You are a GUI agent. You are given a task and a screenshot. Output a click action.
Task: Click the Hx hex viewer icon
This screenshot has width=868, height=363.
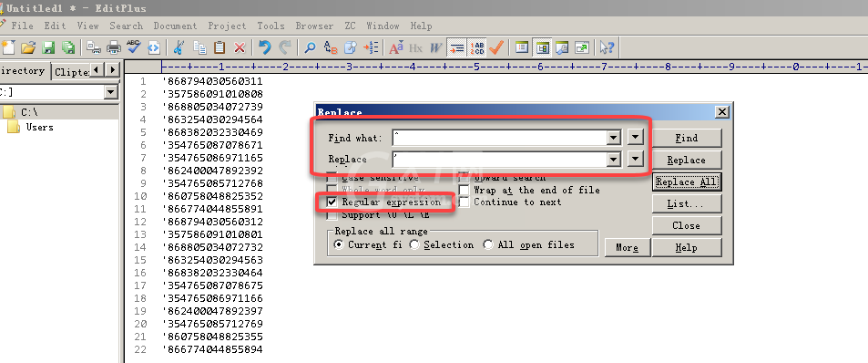tap(415, 47)
